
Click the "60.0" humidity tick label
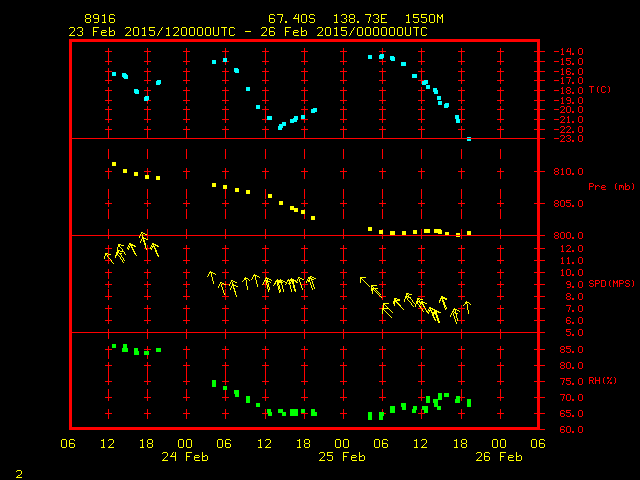572,429
